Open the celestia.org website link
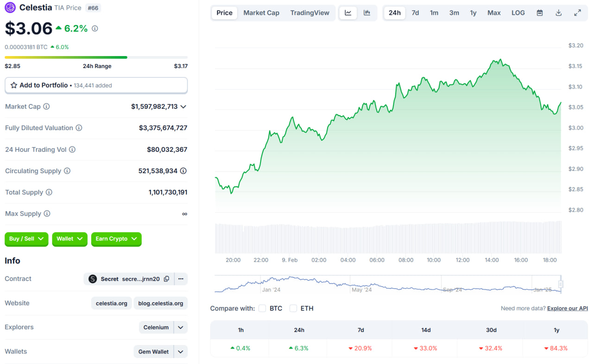Screen dimensions: 593x364 [x=112, y=303]
